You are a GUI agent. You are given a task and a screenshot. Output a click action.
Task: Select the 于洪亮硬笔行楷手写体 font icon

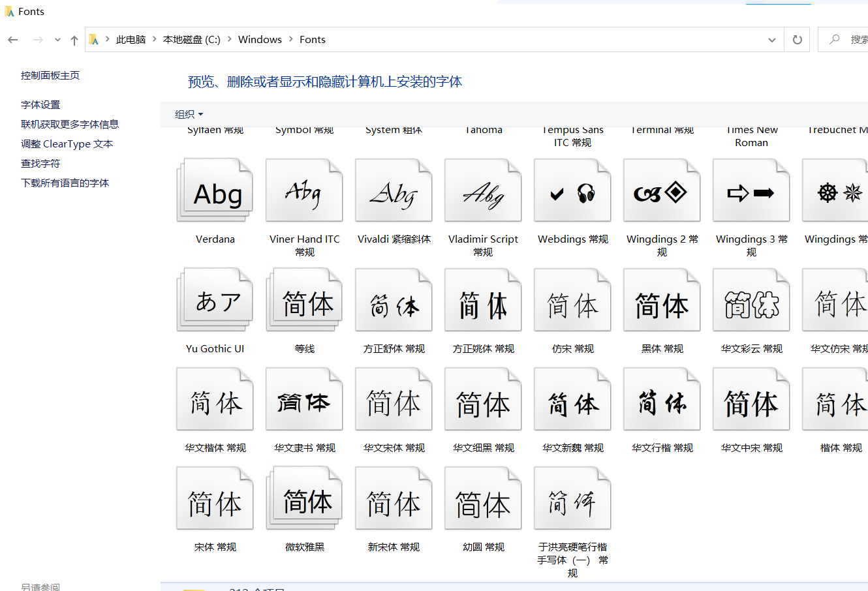572,498
